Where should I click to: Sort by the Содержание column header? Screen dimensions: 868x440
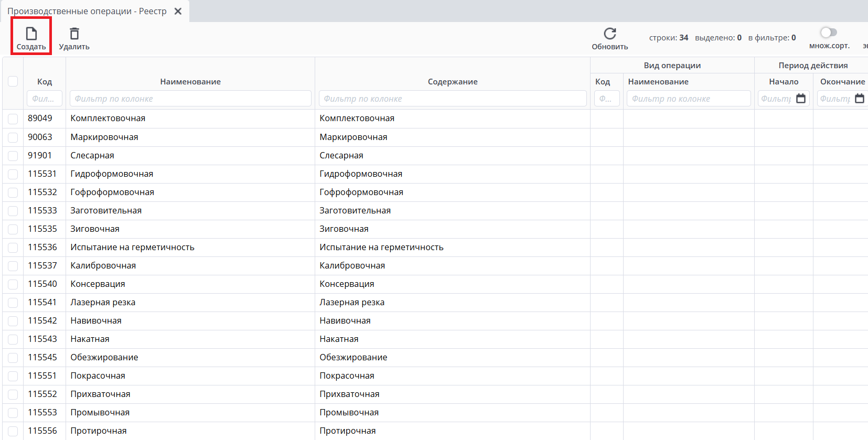[452, 82]
